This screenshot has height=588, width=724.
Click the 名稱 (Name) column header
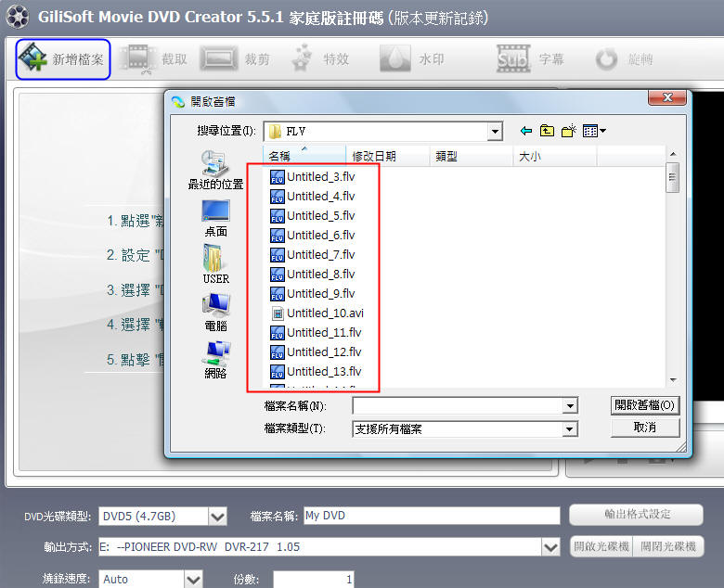(279, 157)
